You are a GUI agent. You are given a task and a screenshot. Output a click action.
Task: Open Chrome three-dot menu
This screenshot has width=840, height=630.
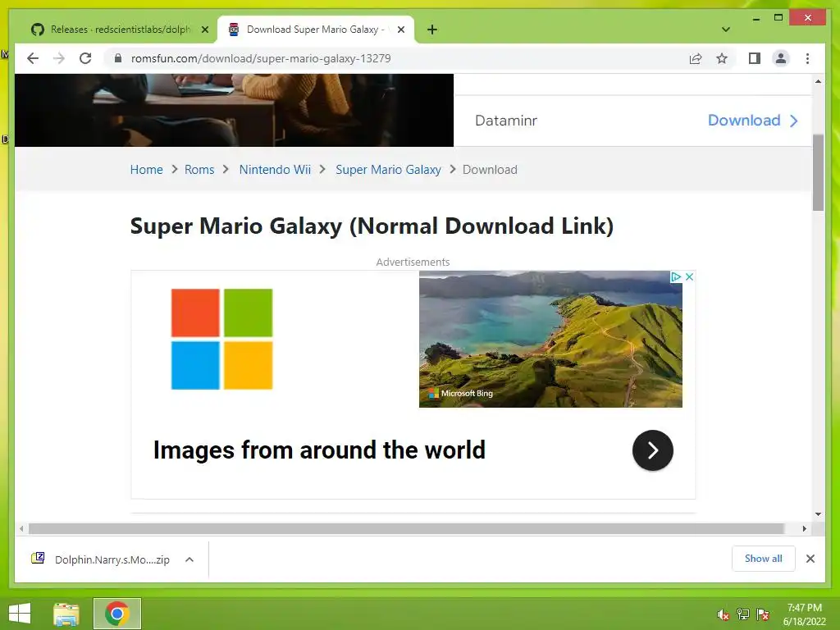point(807,58)
